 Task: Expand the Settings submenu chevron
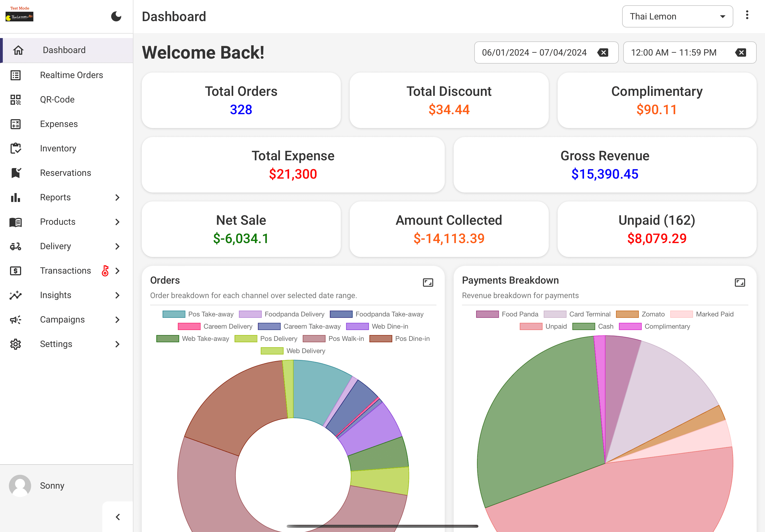[117, 344]
